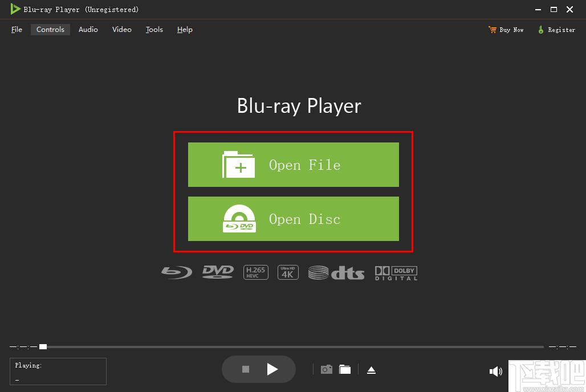
Task: Click the Open File button
Action: pos(293,165)
